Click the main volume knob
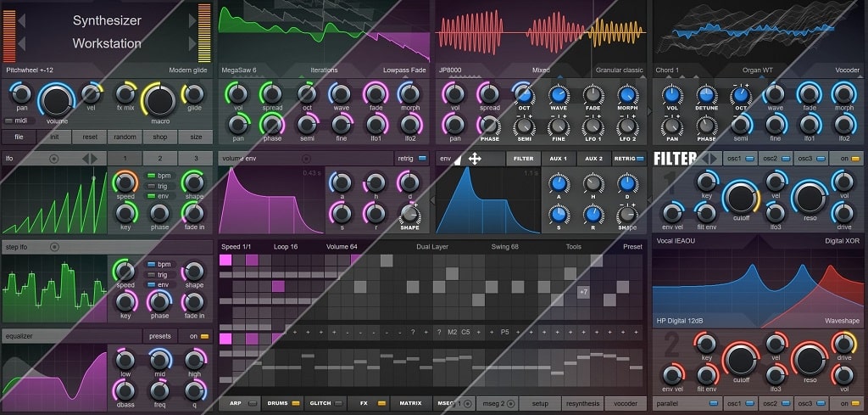This screenshot has height=415, width=868. click(56, 100)
